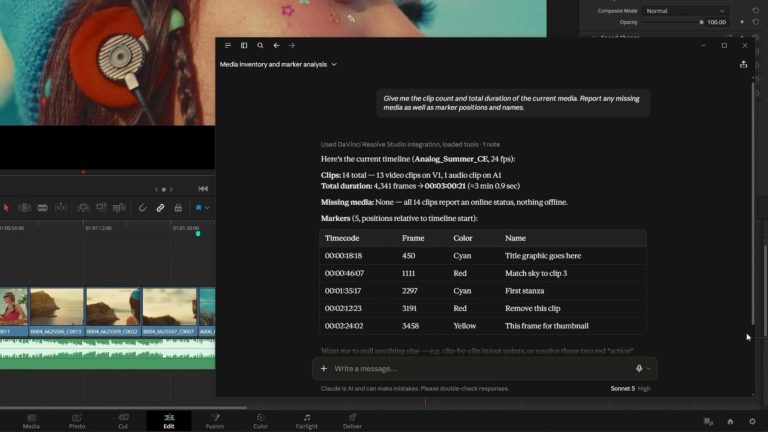Click the 'First stanza' marker name

point(525,291)
